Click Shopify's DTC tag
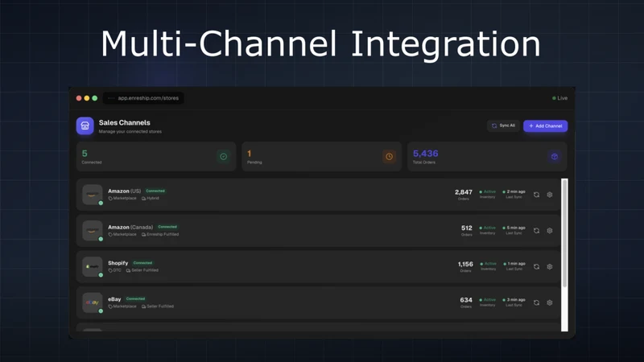The height and width of the screenshot is (362, 644). pyautogui.click(x=114, y=270)
